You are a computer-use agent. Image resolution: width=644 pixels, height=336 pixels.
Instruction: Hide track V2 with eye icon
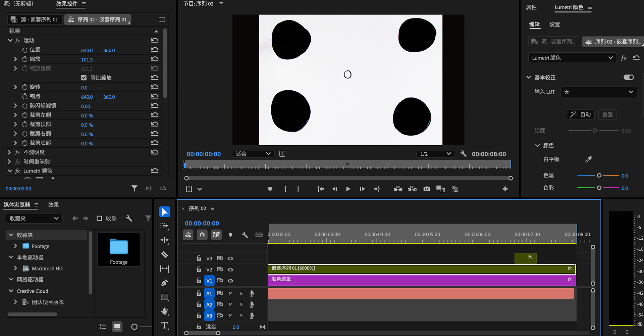pos(230,270)
